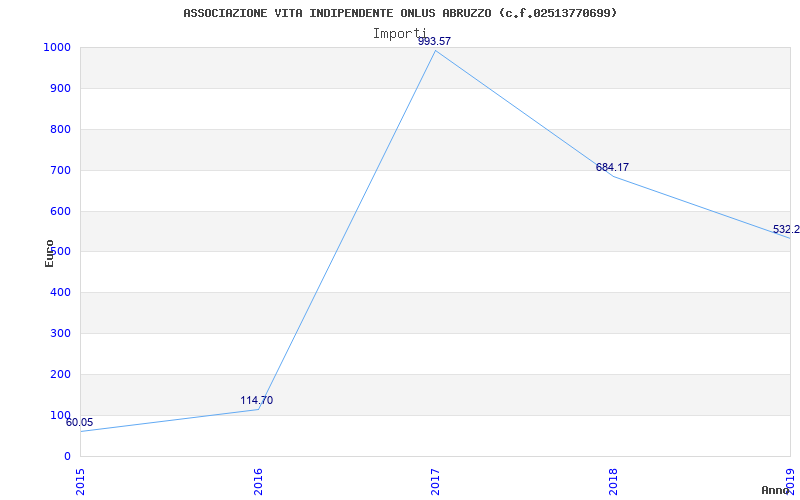Image resolution: width=800 pixels, height=500 pixels.
Task: Click the 0 y-axis tick label
Action: point(67,456)
